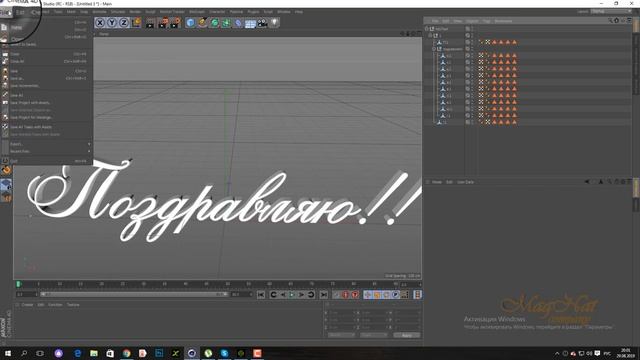The image size is (640, 360).
Task: Go to start of animation
Action: 261,295
